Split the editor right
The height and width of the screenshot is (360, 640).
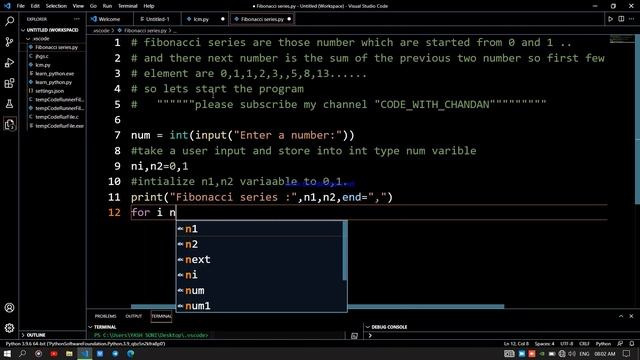(x=621, y=19)
